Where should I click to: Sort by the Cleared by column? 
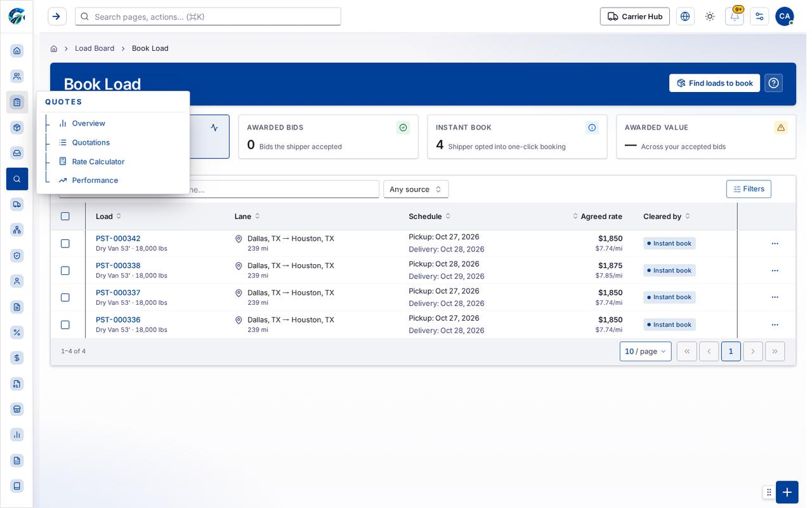click(x=667, y=217)
